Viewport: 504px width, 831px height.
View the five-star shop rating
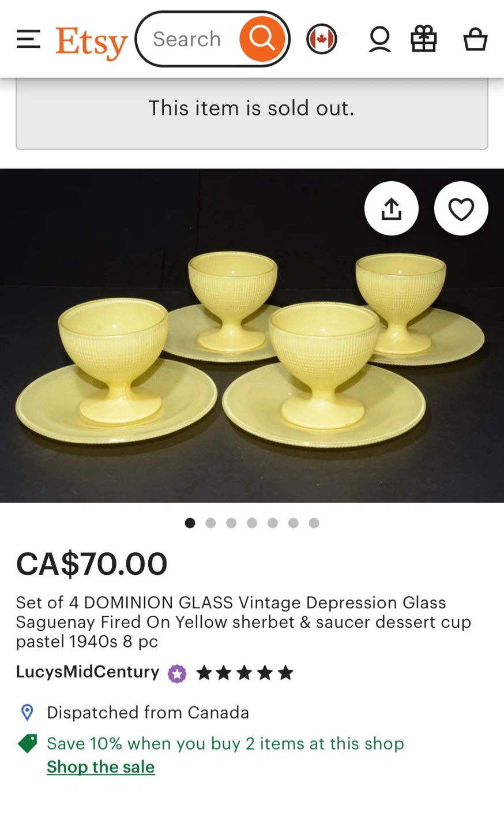[x=245, y=673]
